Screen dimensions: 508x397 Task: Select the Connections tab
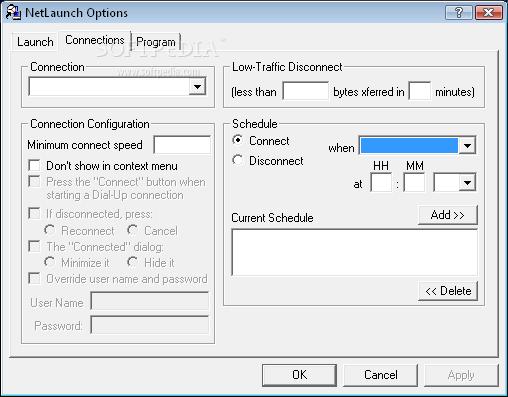pos(95,40)
